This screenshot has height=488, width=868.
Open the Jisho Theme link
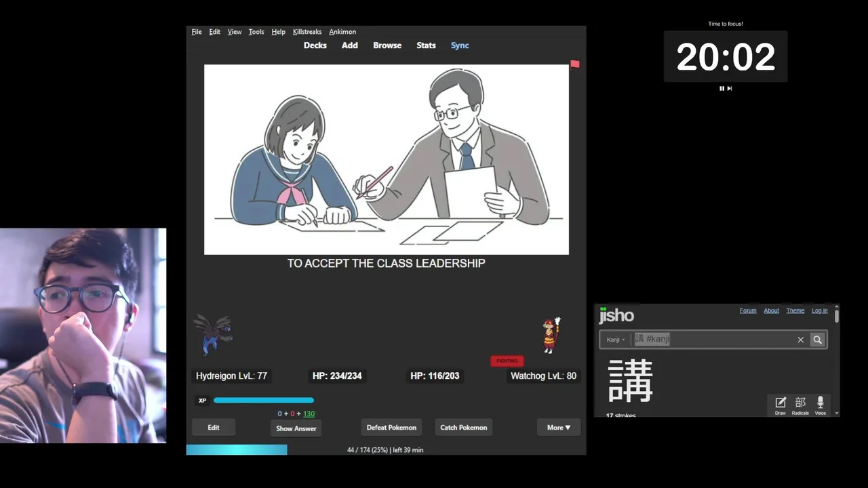pyautogui.click(x=795, y=310)
